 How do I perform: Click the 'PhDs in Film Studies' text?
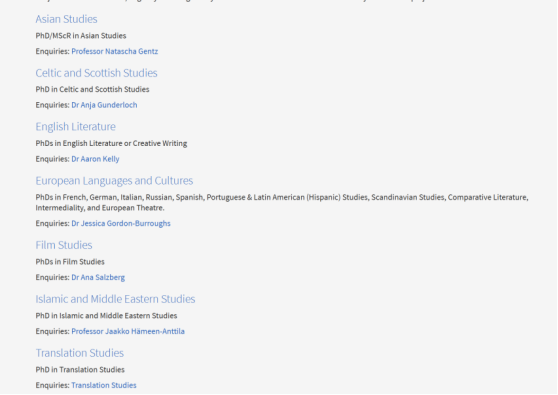coord(70,262)
